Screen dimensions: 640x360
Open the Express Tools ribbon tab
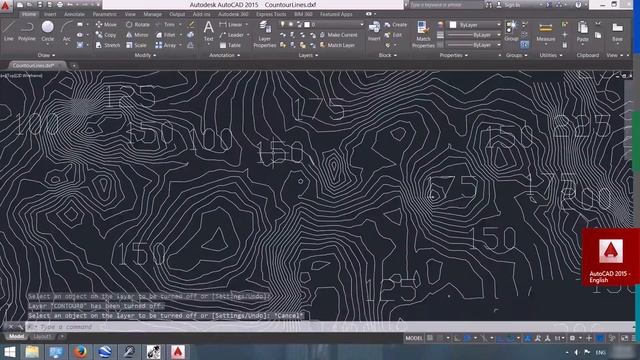271,14
